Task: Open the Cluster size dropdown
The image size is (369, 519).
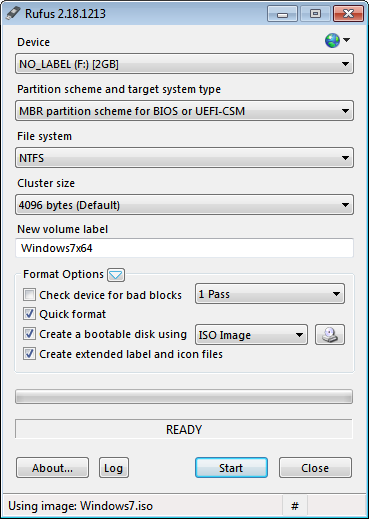Action: tap(184, 205)
